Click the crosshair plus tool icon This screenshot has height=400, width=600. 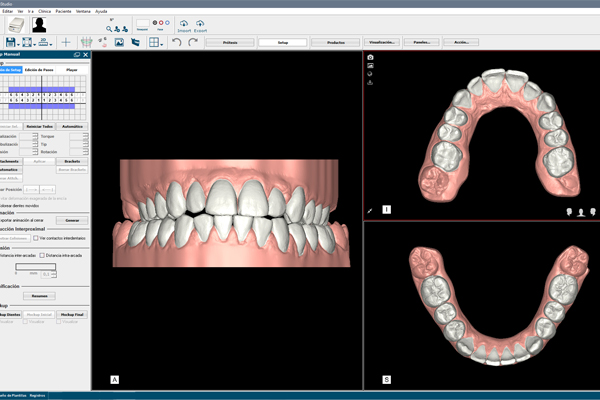point(66,42)
